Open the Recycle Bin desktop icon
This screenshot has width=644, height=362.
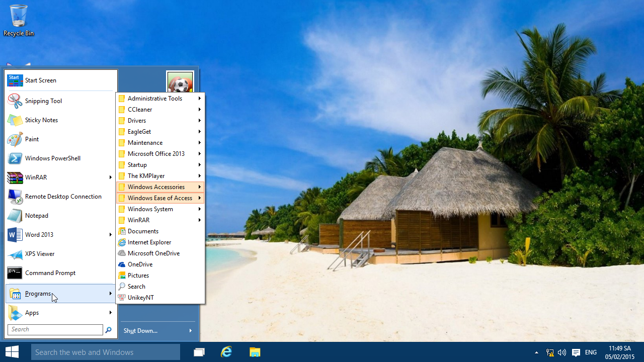19,21
